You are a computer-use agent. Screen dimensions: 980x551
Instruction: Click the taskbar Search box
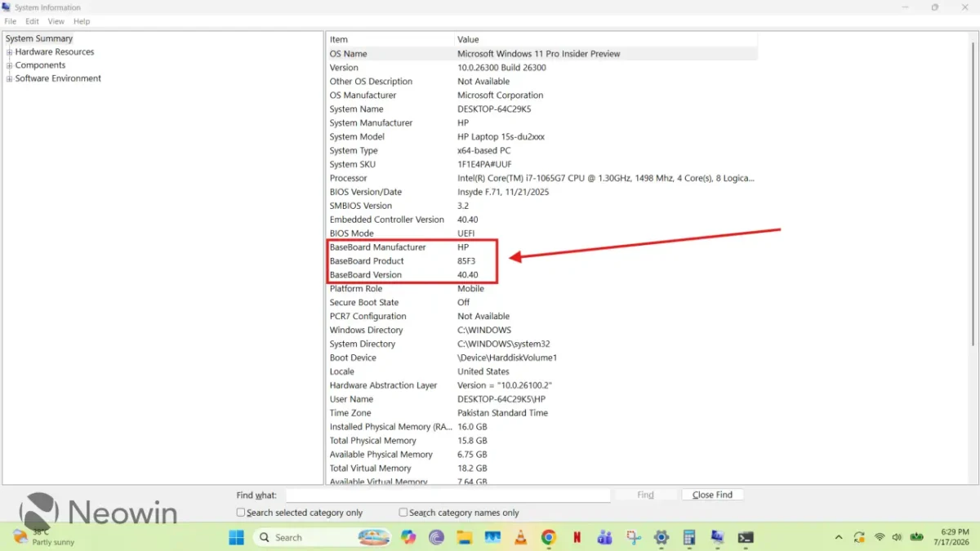coord(323,537)
